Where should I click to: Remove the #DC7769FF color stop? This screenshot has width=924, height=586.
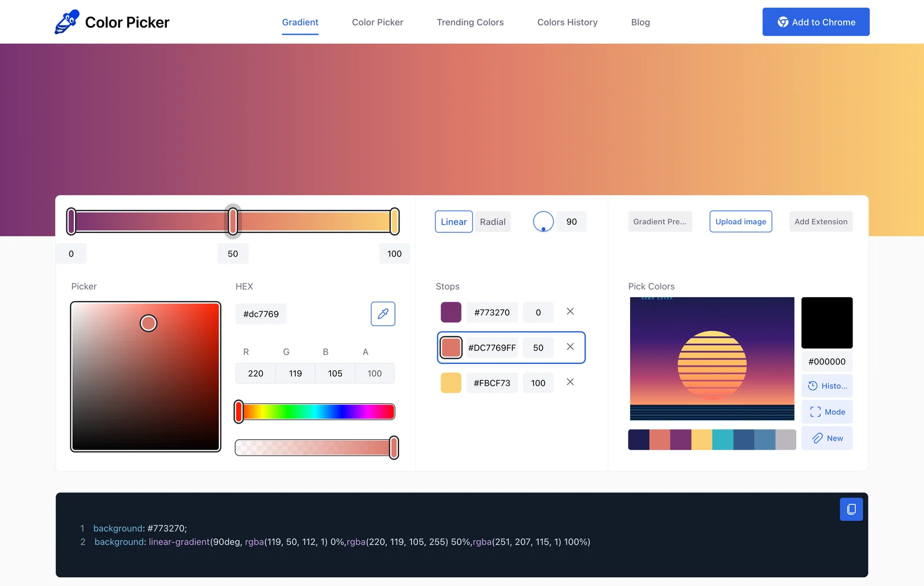click(570, 347)
